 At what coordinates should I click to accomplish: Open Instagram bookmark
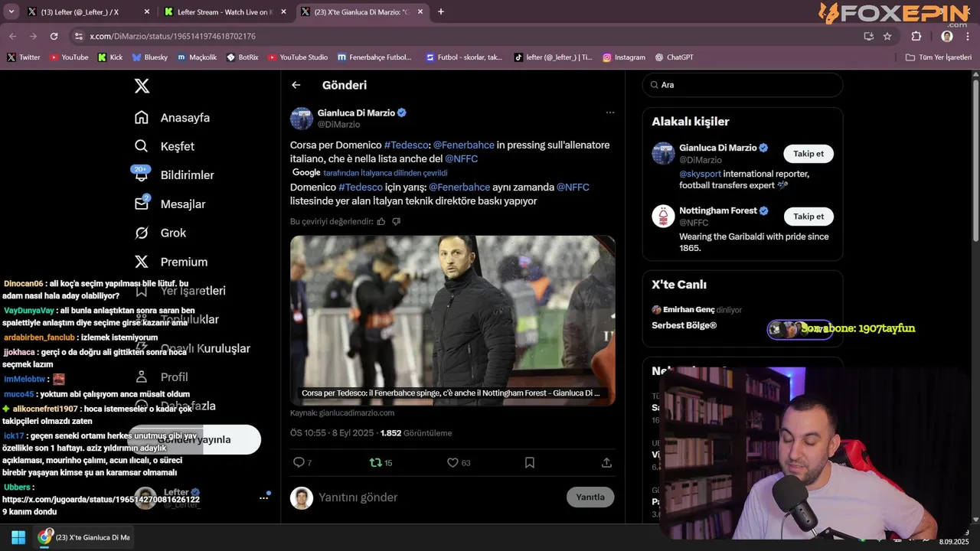(624, 57)
